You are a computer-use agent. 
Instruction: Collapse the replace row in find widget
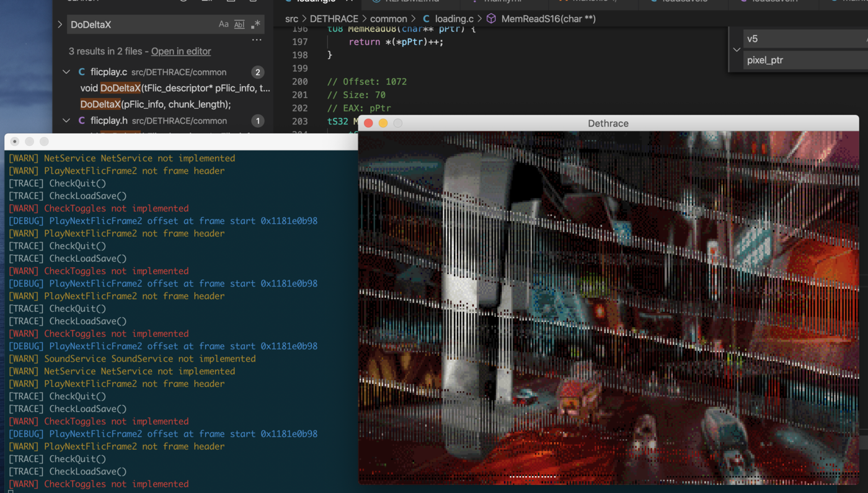(737, 50)
